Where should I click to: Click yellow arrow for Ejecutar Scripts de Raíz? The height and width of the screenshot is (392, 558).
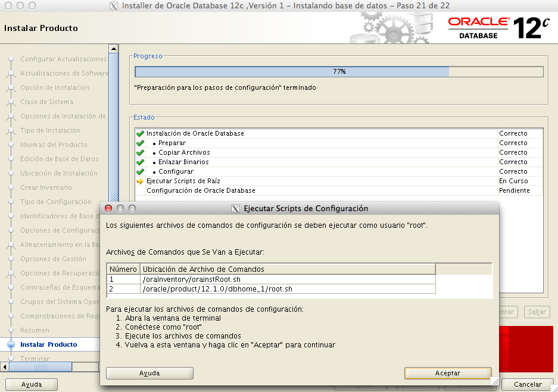click(x=140, y=181)
